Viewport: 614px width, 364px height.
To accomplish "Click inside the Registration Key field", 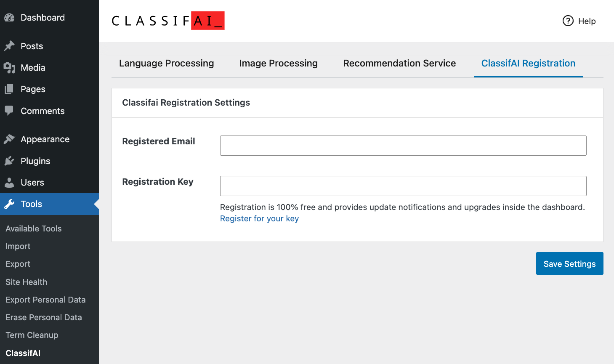I will click(403, 186).
